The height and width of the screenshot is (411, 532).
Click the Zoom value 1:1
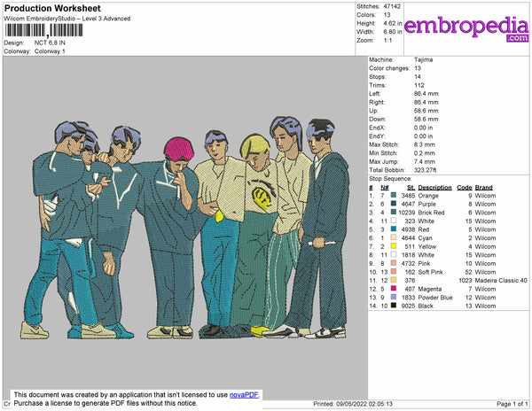coord(387,41)
